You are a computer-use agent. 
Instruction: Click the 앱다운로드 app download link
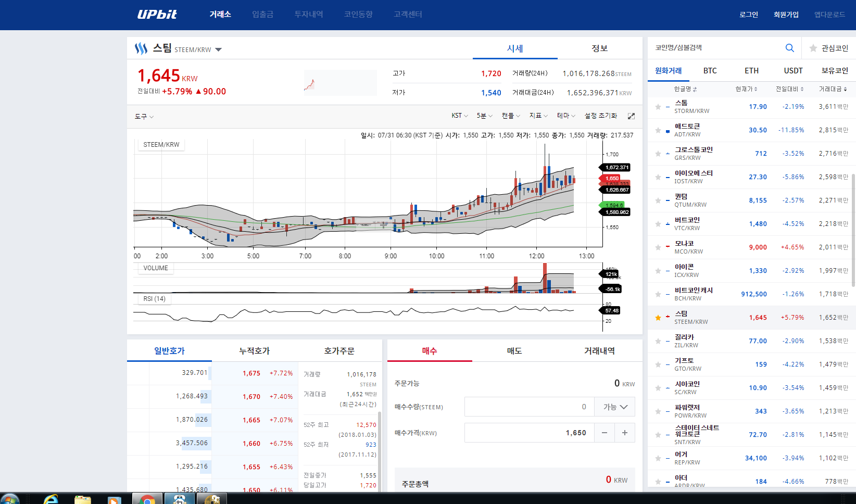point(830,15)
